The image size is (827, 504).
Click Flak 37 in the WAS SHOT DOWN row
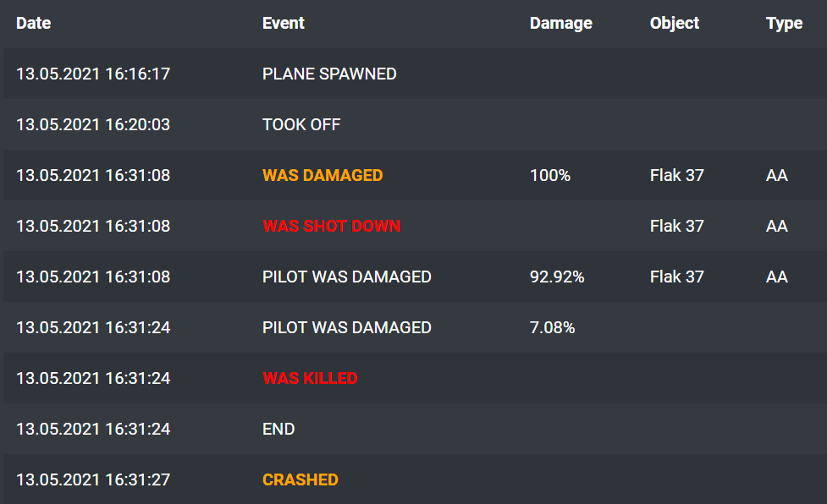[677, 226]
